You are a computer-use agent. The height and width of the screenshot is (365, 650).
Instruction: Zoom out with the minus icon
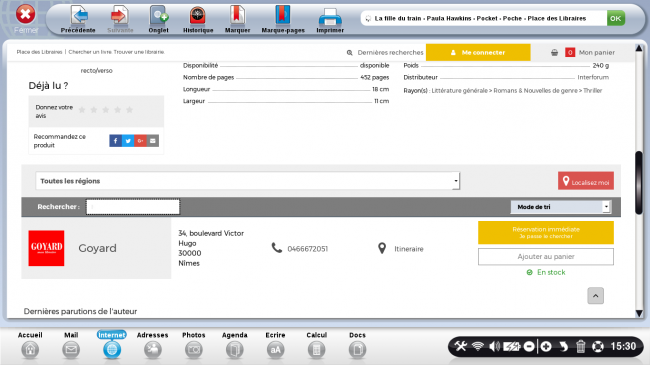pyautogui.click(x=529, y=346)
